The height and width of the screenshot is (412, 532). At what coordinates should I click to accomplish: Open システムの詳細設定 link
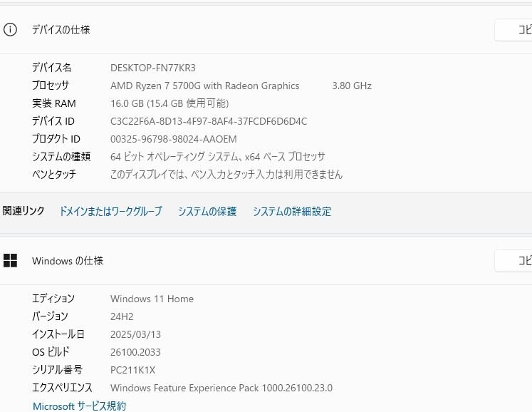point(292,211)
